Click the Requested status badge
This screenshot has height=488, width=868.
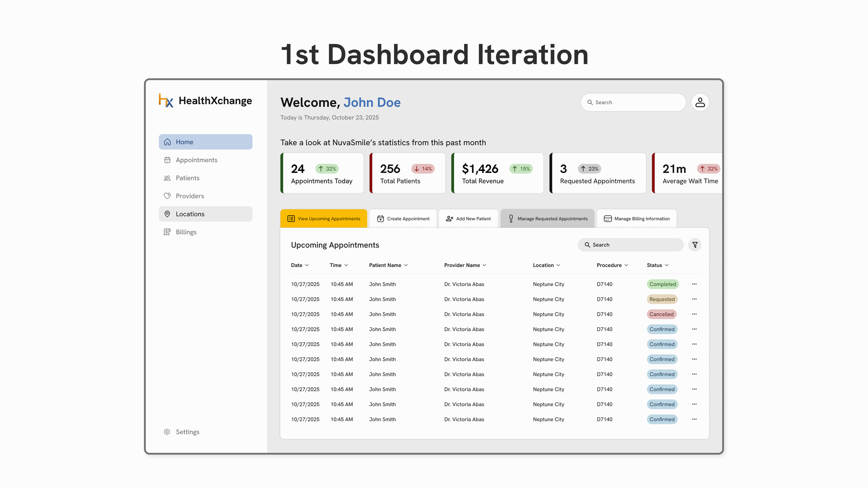[x=662, y=299]
